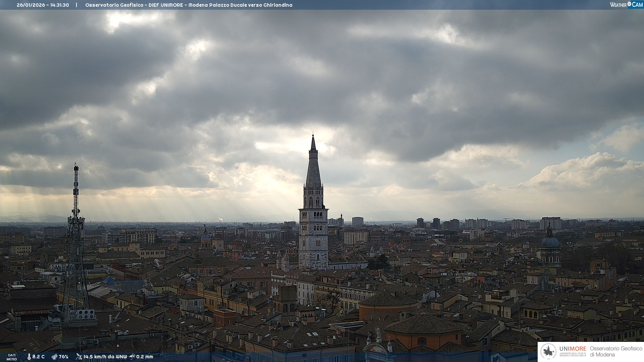The image size is (644, 362).
Task: Click the Osservatorio Geofisico DIEF UNIMORE title text
Action: 189,5
